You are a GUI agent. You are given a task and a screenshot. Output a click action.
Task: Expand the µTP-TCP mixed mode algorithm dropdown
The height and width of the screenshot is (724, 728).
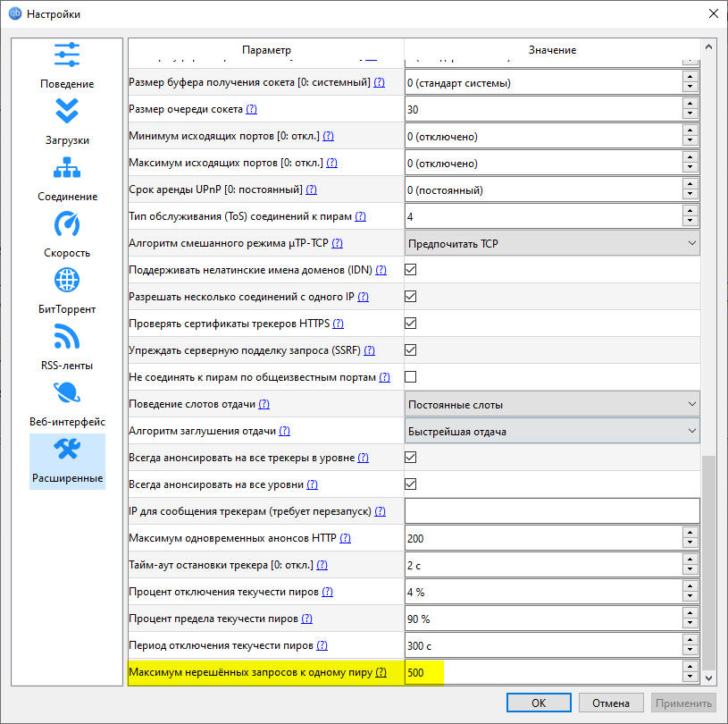click(x=551, y=243)
